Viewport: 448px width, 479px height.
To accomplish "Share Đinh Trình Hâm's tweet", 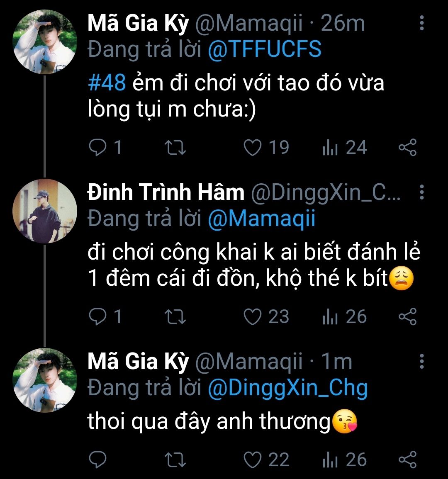I will click(x=407, y=317).
